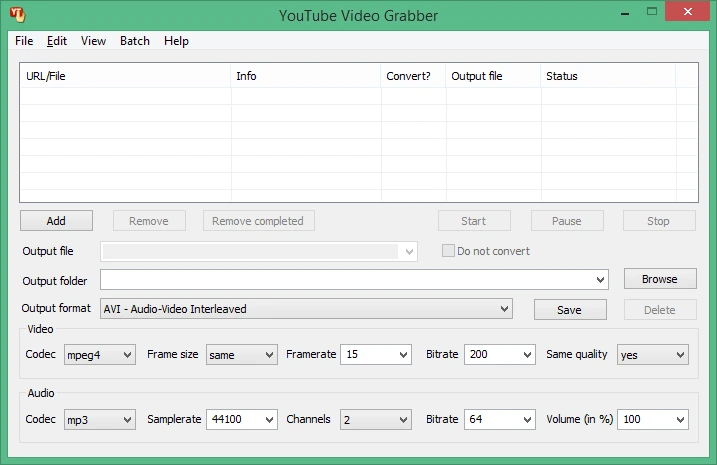Screen dimensions: 717x465
Task: Toggle the Do not convert checkbox
Action: (448, 251)
